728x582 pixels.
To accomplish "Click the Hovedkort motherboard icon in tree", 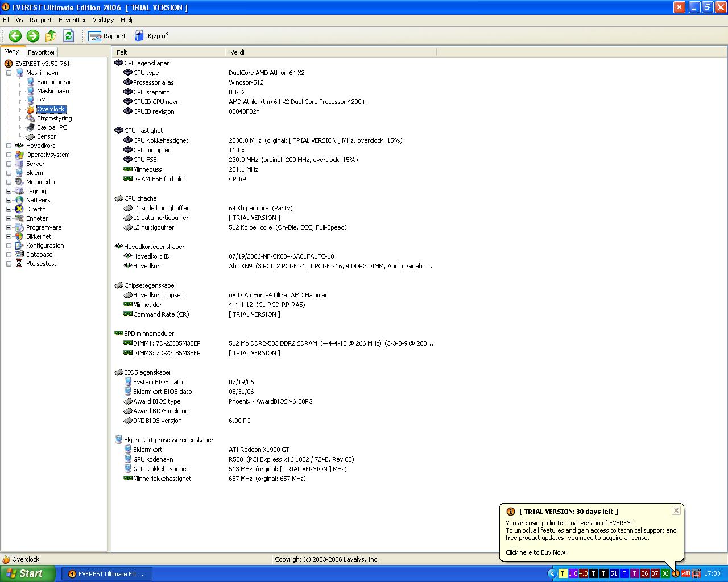I will pos(19,145).
